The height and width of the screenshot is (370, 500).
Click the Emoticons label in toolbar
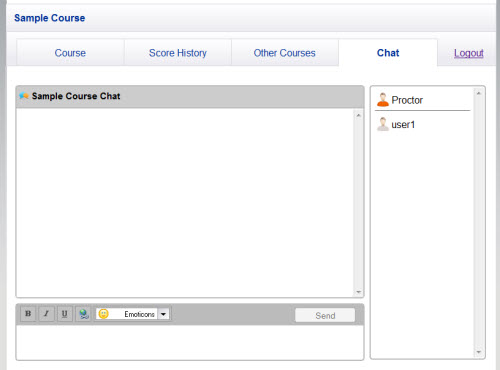pyautogui.click(x=139, y=314)
